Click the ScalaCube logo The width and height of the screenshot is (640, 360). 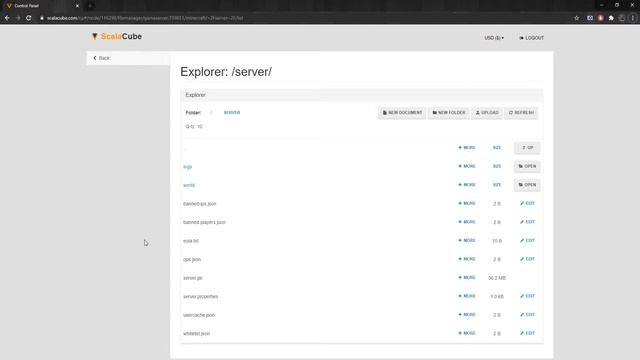tap(117, 36)
